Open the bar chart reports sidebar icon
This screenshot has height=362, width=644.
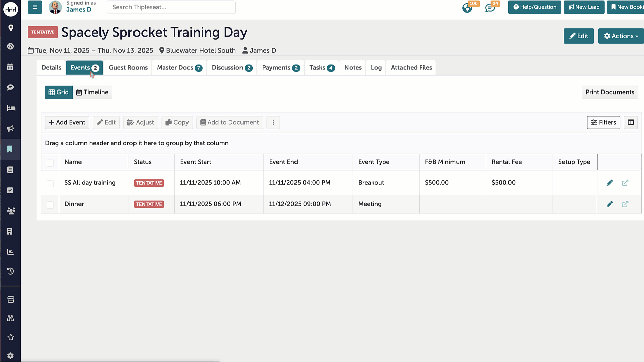[10, 252]
